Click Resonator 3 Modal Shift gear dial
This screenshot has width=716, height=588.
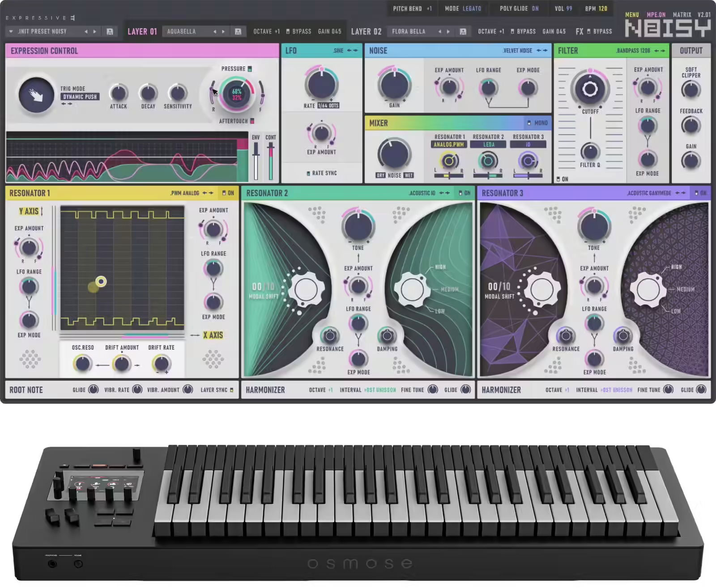coord(541,290)
